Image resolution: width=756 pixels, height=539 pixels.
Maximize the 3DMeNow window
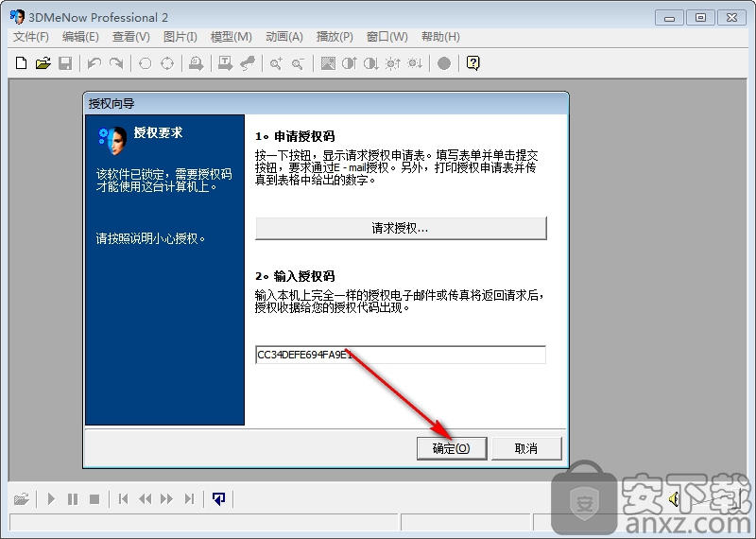click(x=700, y=18)
